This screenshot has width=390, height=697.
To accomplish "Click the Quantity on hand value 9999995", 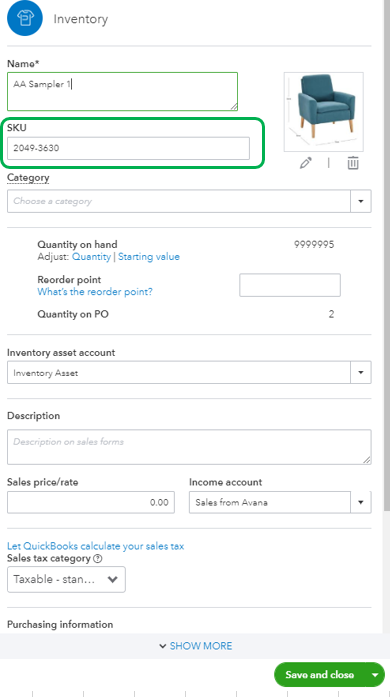I will pos(314,244).
